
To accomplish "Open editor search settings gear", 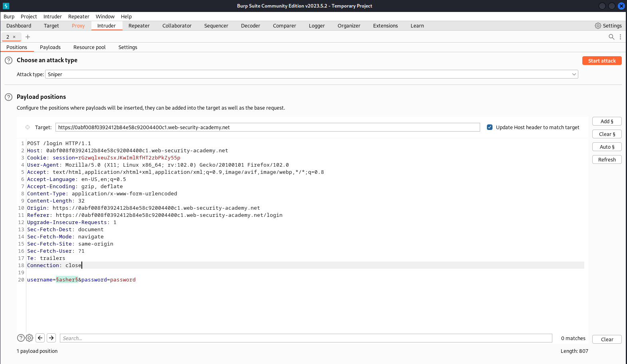I will 30,338.
